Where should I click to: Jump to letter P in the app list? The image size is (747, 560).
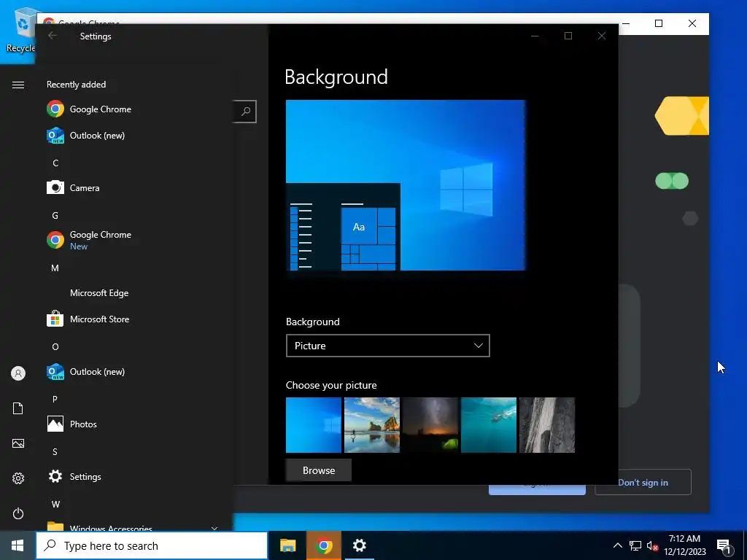pos(55,399)
